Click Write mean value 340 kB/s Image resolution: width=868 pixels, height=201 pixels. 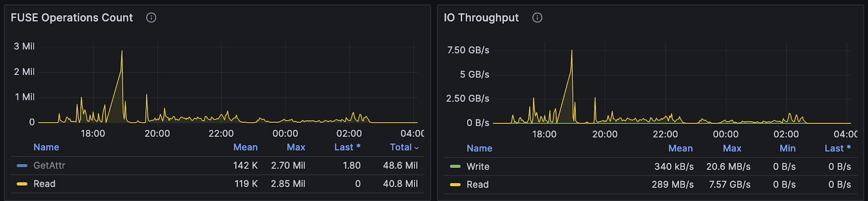[674, 167]
